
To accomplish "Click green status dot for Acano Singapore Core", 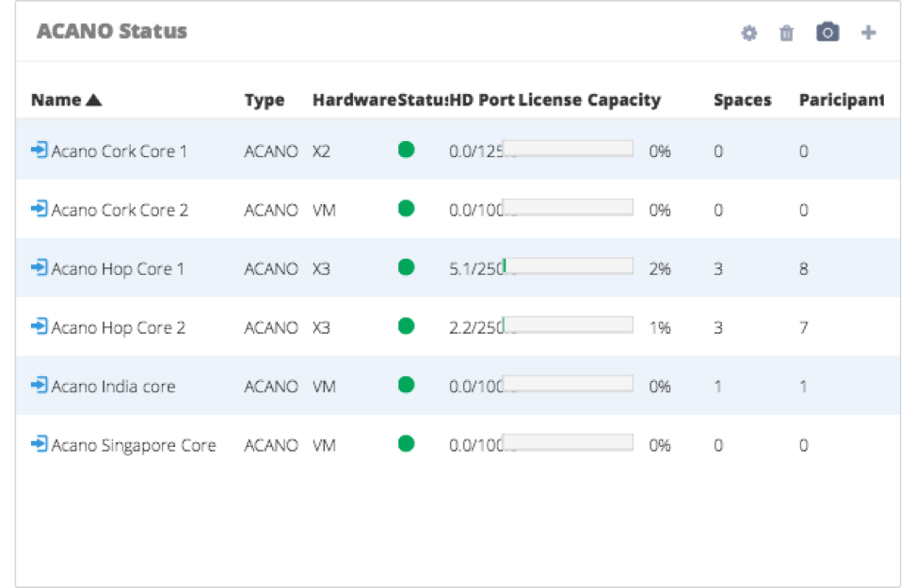I will (x=406, y=444).
